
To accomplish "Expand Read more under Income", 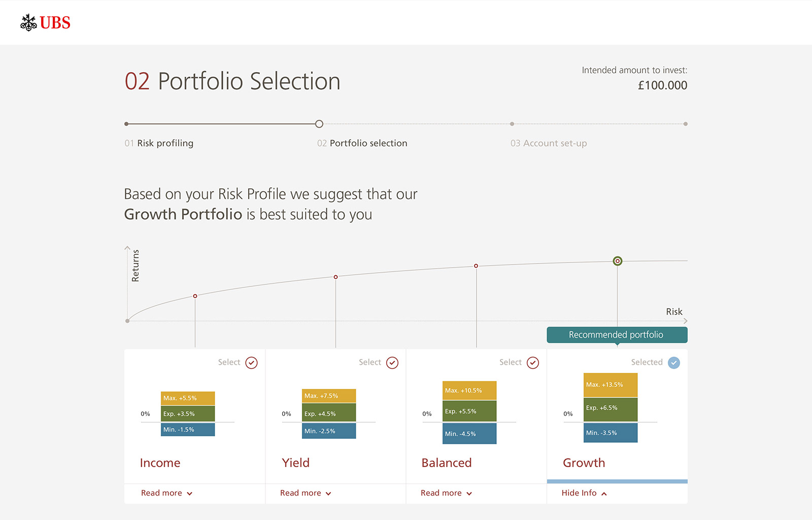I will point(166,493).
